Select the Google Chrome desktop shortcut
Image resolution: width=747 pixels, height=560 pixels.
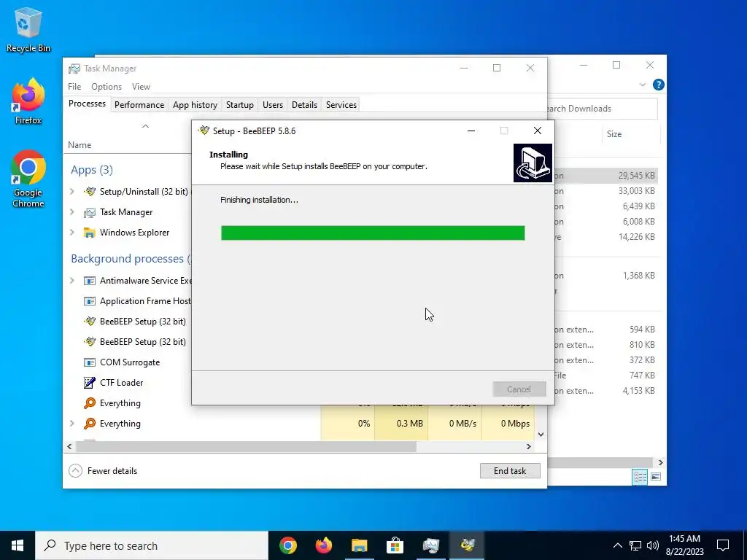click(x=28, y=179)
